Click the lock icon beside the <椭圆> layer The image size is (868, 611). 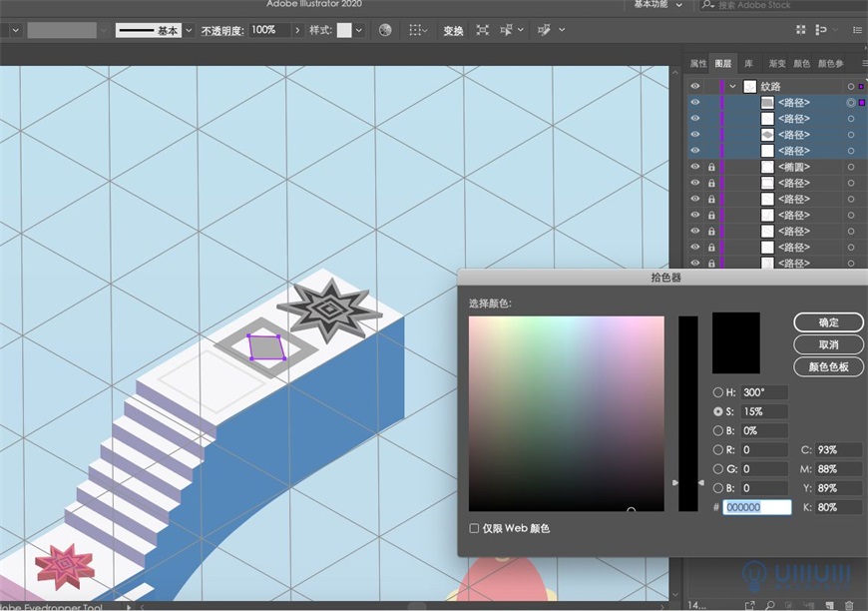tap(711, 167)
